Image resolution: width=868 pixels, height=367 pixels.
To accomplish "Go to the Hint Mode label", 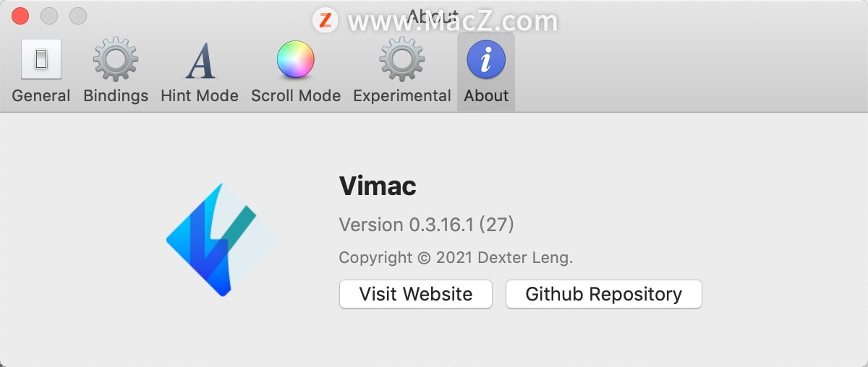I will click(200, 95).
